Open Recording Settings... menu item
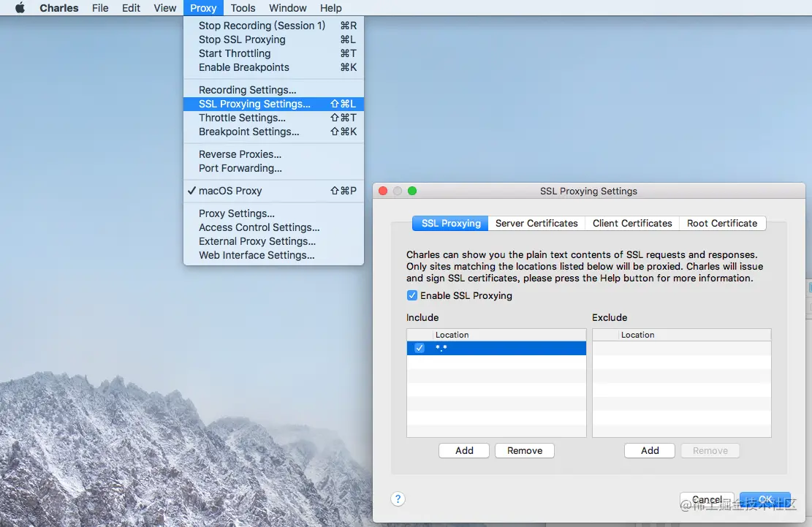Viewport: 812px width, 527px height. [273, 90]
